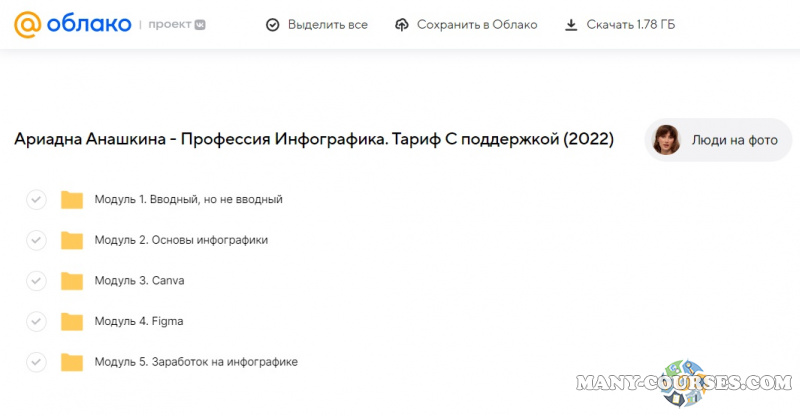Select checkbox next to Модуль 3. Canva

tap(36, 281)
